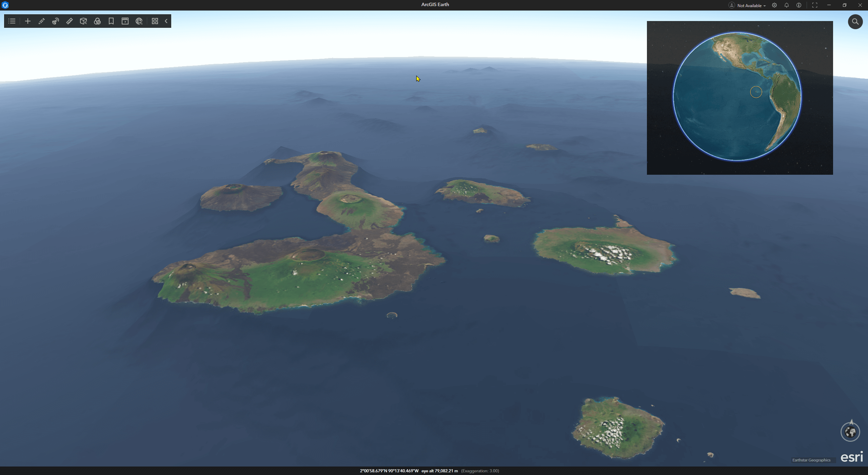
Task: Open the four-squares apps grid
Action: coord(155,21)
